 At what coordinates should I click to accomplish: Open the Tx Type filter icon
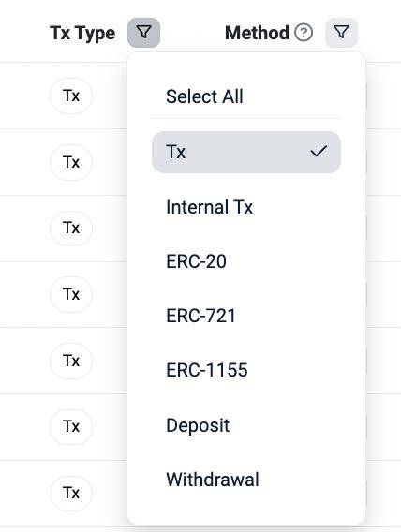point(144,33)
